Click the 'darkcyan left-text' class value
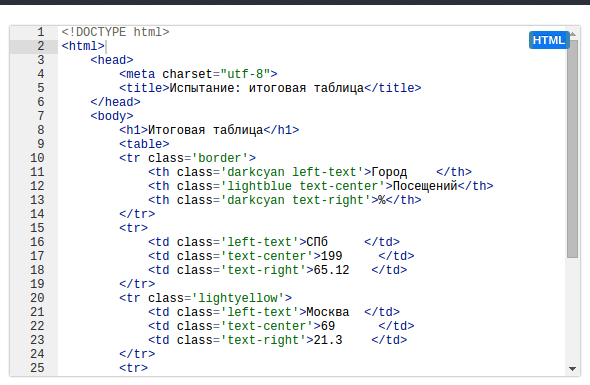The image size is (590, 385). pos(292,172)
